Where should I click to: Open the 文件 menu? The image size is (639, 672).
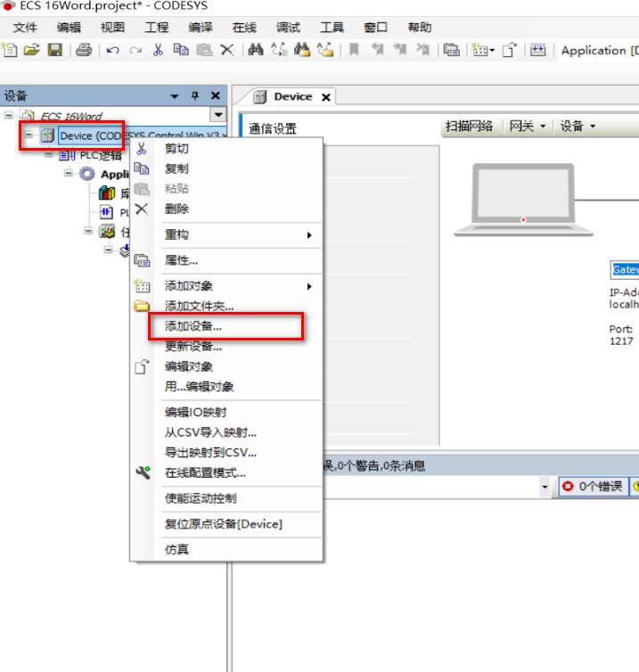point(25,28)
